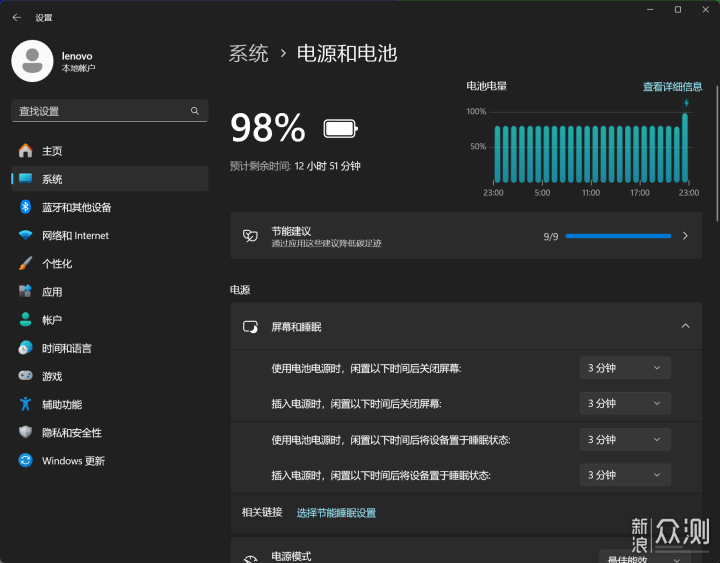Click the Home icon in sidebar
Image resolution: width=720 pixels, height=563 pixels.
(25, 151)
